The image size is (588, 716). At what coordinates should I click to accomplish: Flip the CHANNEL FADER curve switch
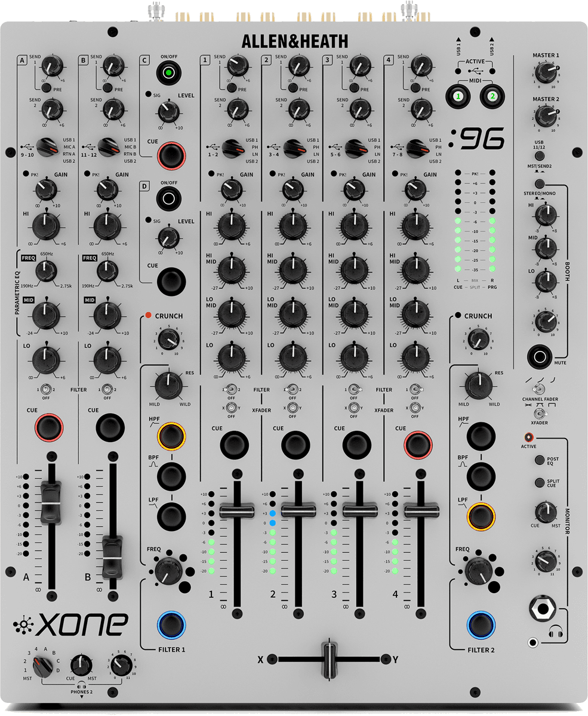(540, 388)
